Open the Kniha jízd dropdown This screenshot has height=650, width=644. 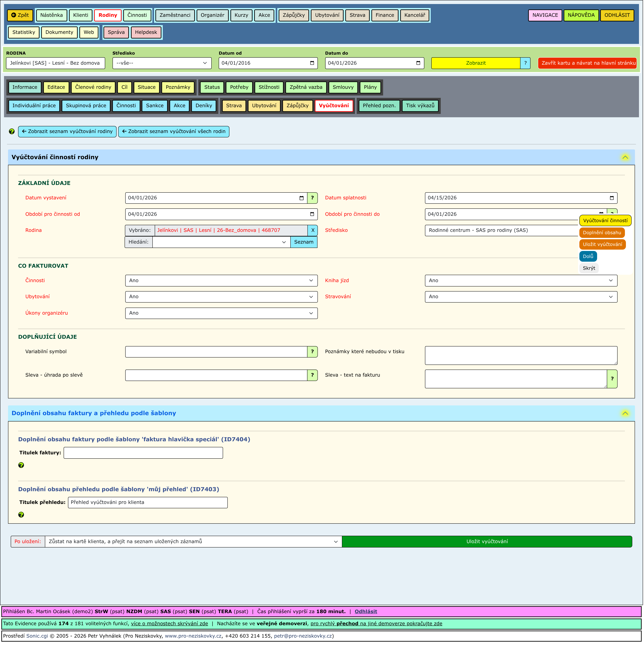[x=521, y=281]
